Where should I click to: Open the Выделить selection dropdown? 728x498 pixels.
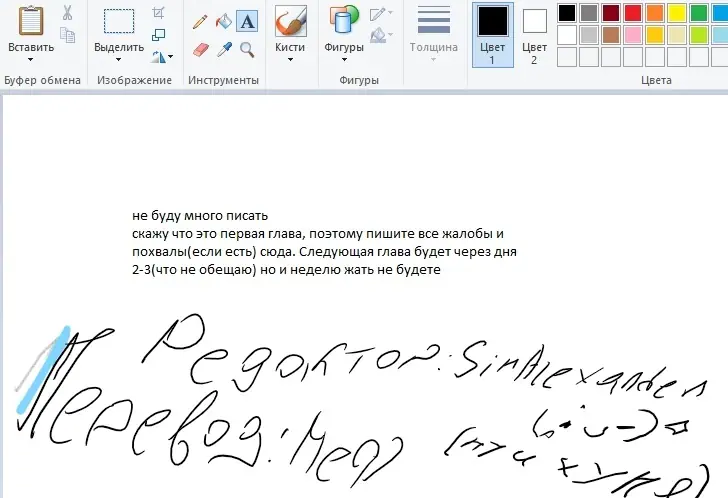coord(118,60)
